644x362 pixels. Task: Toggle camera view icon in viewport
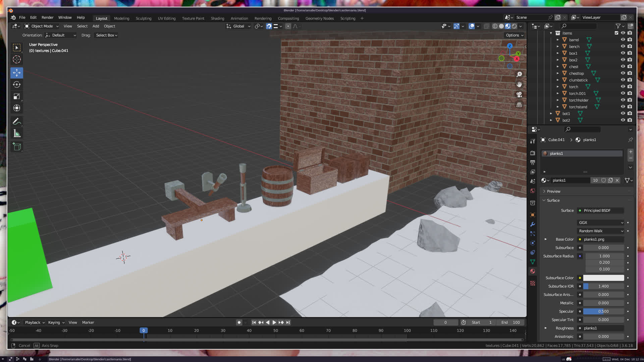coord(519,95)
